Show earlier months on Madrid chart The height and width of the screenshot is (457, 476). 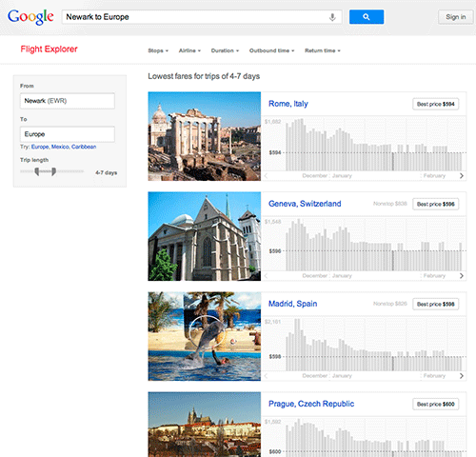pyautogui.click(x=266, y=375)
